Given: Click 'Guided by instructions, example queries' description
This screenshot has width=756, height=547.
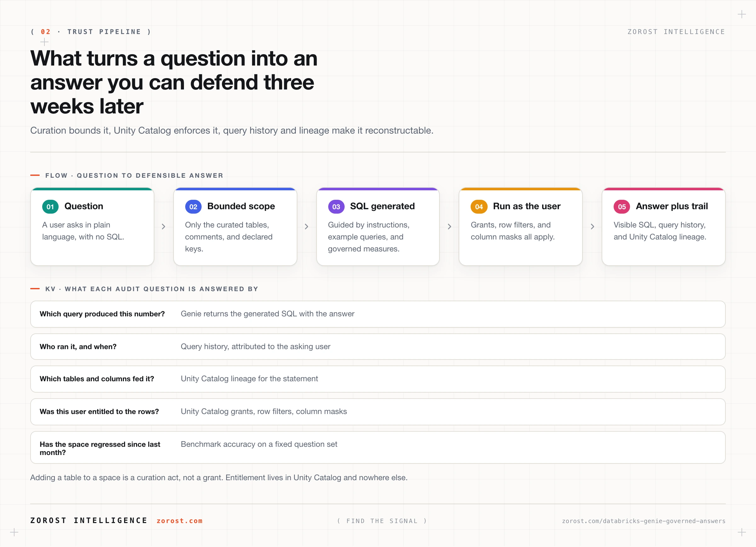Looking at the screenshot, I should pyautogui.click(x=369, y=237).
